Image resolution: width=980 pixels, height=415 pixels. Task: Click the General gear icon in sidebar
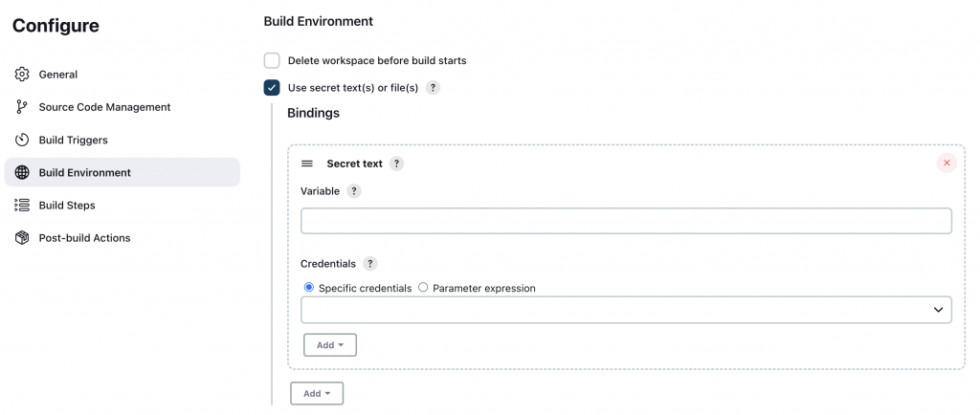(22, 75)
